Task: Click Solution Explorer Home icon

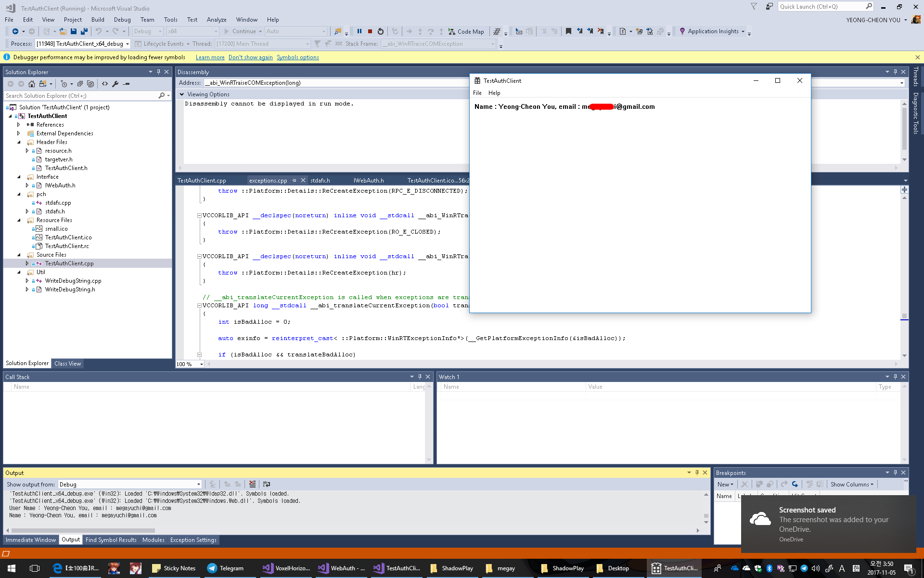Action: pyautogui.click(x=32, y=84)
